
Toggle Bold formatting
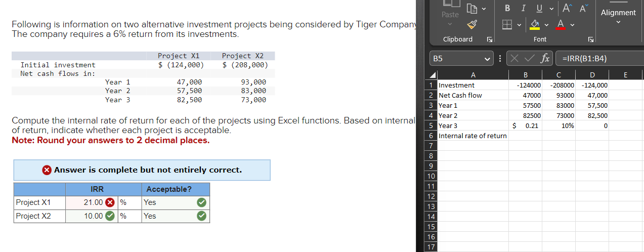coord(508,8)
